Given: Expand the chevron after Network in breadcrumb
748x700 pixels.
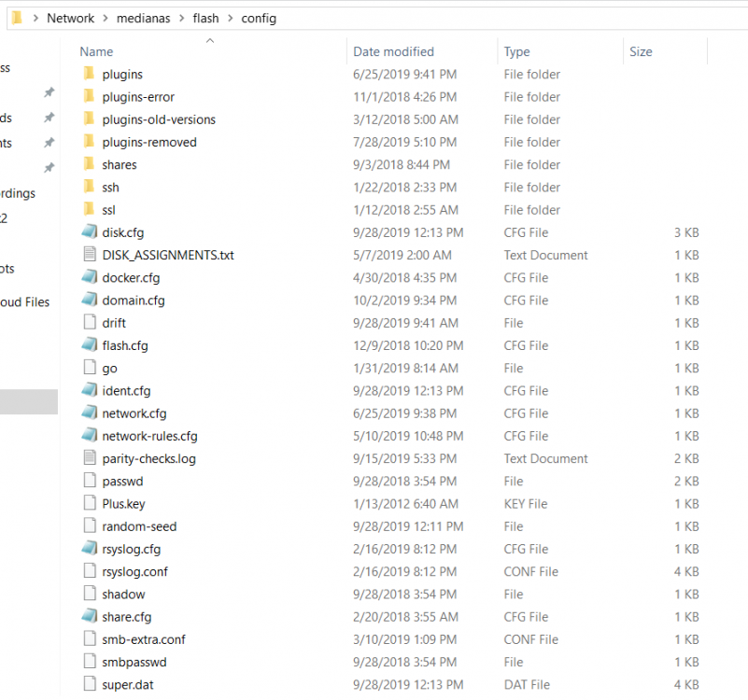Looking at the screenshot, I should pos(106,18).
